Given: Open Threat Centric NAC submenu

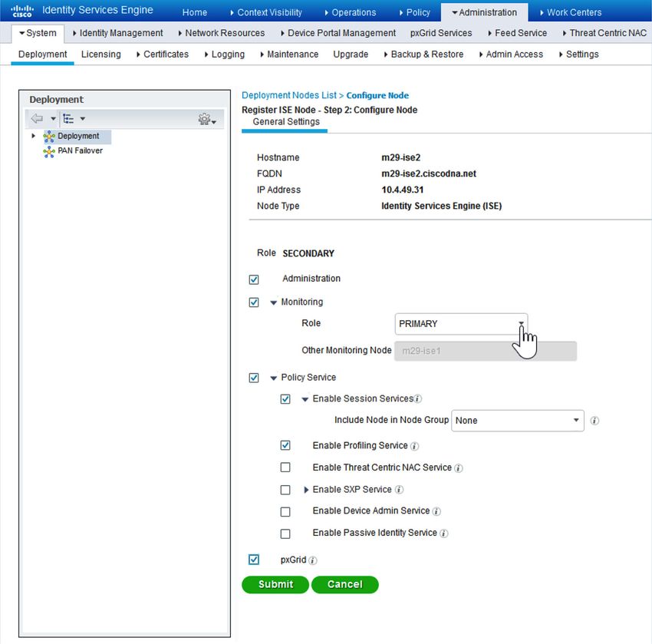Looking at the screenshot, I should coord(604,33).
